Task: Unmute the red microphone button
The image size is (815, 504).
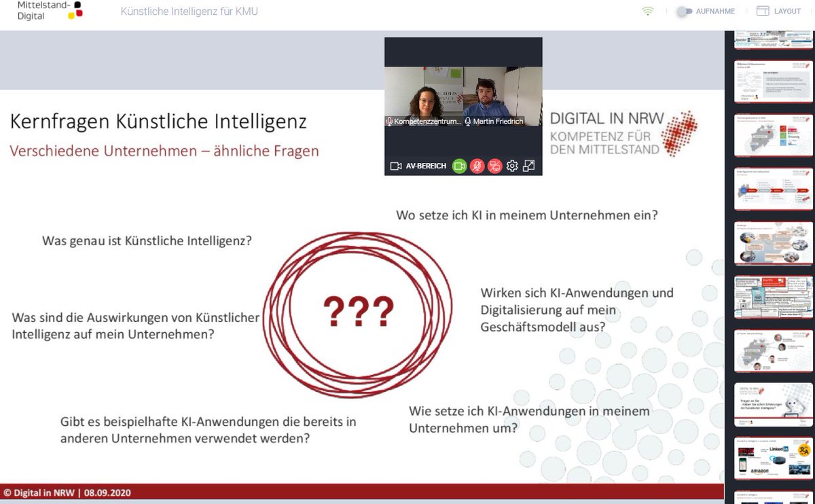Action: [x=477, y=166]
